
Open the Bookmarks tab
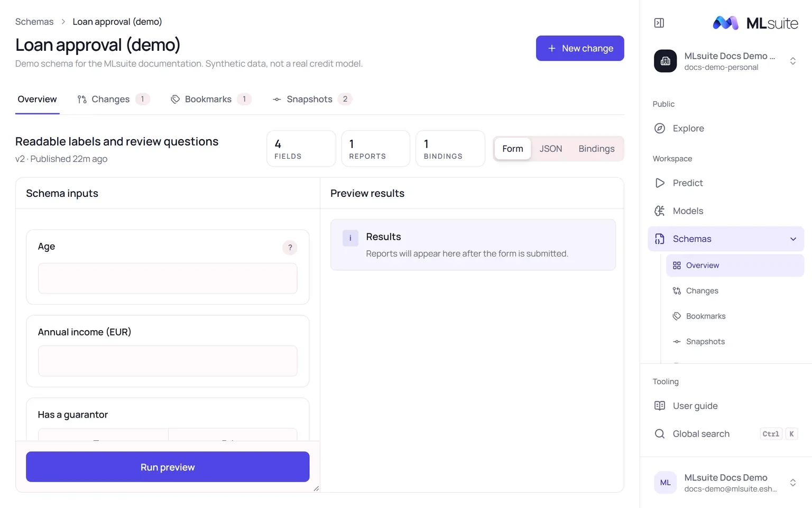click(210, 99)
